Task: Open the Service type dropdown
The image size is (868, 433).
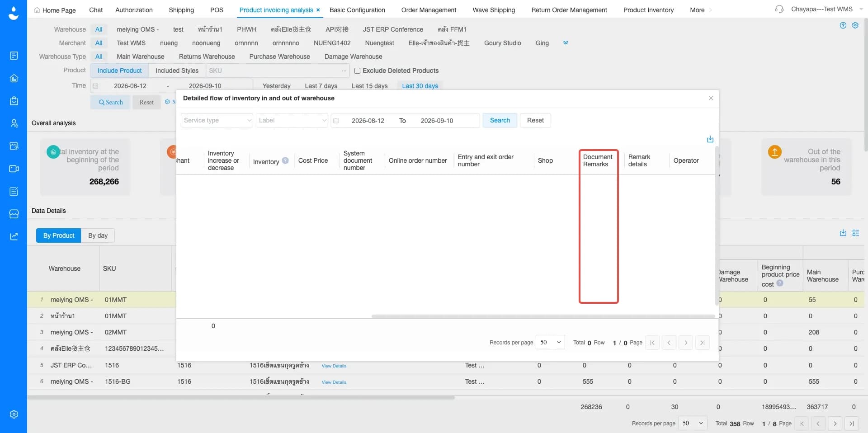Action: [x=217, y=120]
